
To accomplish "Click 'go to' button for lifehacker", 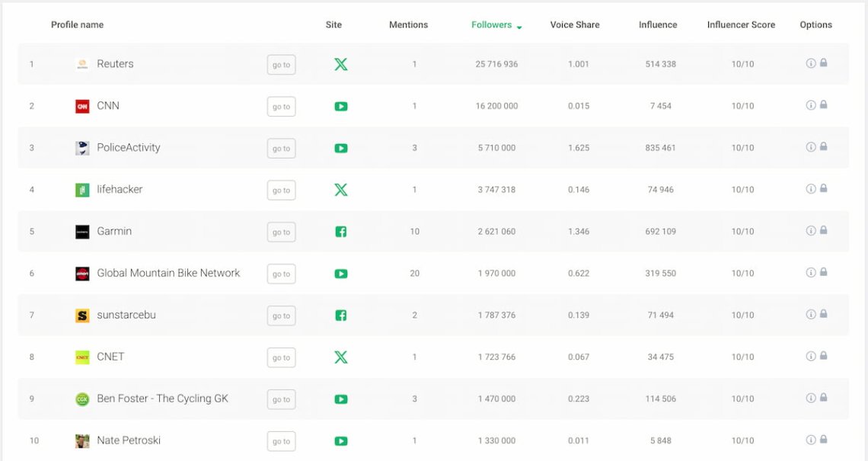I will point(281,190).
